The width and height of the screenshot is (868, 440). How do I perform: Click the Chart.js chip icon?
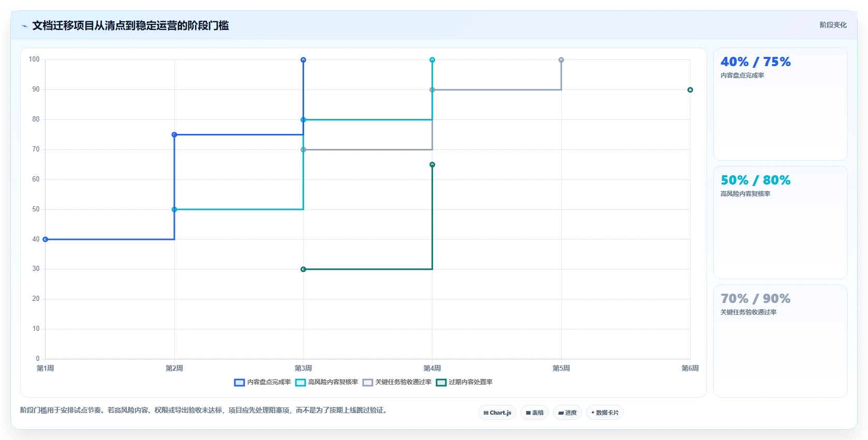tap(486, 413)
